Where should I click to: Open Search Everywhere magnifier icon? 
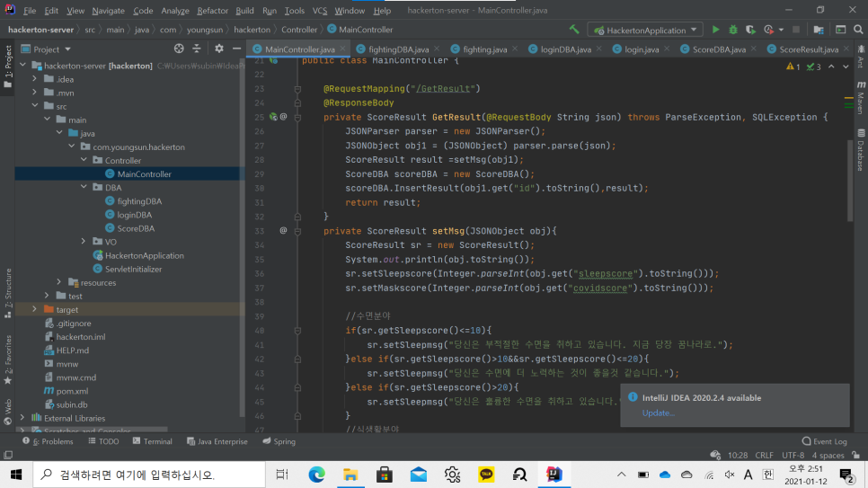pos(858,30)
